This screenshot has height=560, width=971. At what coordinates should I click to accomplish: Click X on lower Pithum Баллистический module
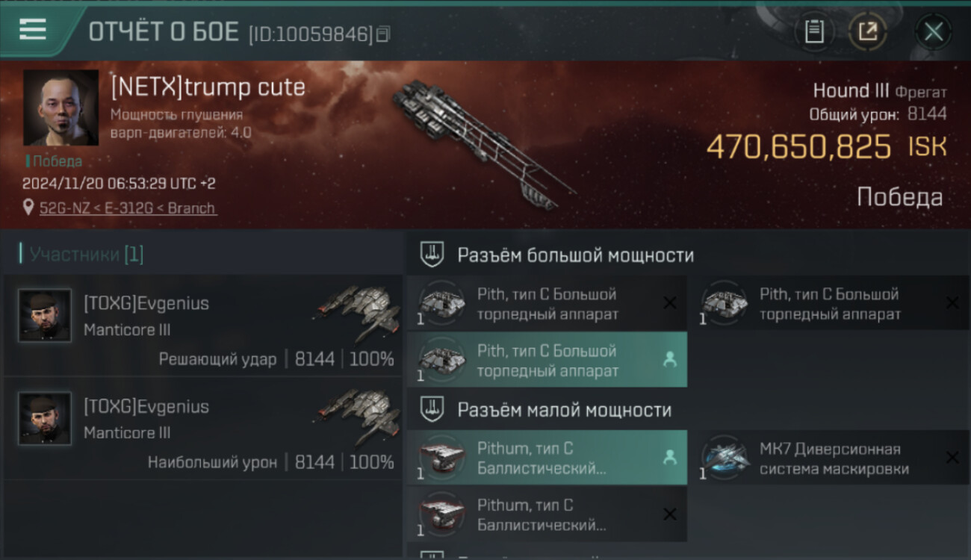(x=670, y=514)
